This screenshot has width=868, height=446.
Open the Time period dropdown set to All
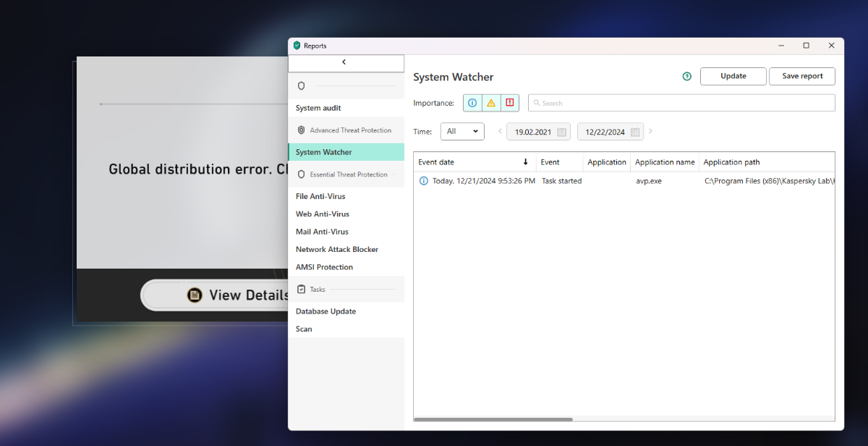pyautogui.click(x=461, y=131)
